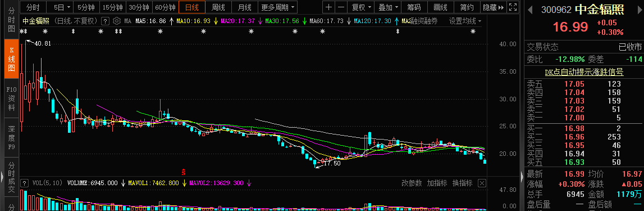
Task: Click the VOL panel question mark icon
Action: (x=25, y=183)
